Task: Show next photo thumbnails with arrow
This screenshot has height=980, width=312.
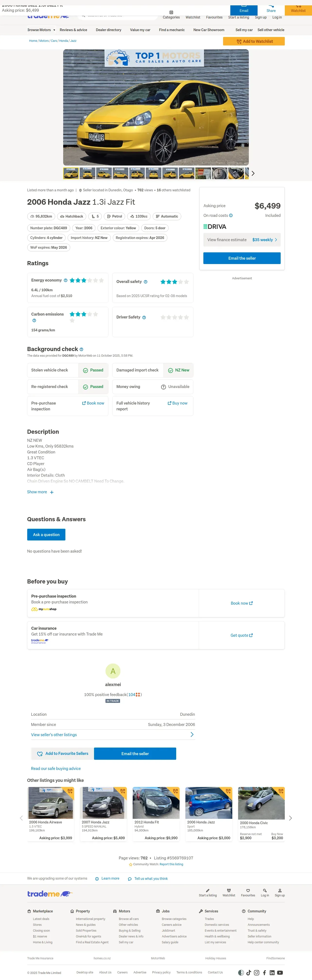Action: coord(253,173)
